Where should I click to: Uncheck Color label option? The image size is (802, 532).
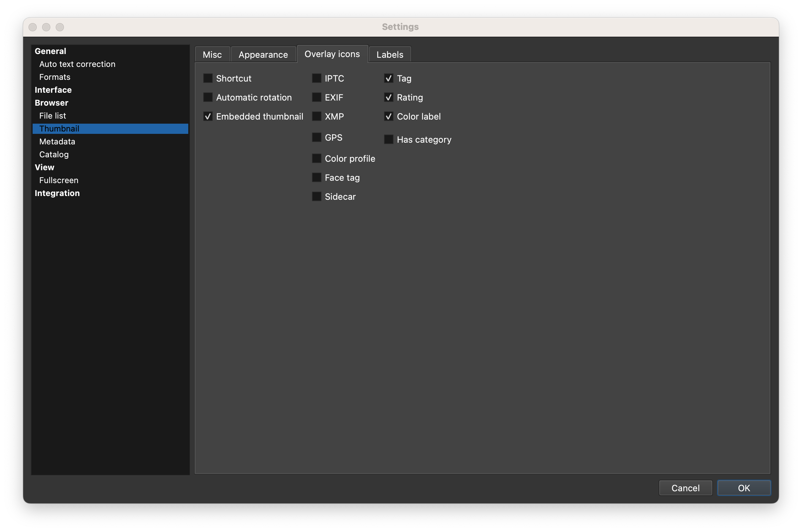click(x=388, y=117)
